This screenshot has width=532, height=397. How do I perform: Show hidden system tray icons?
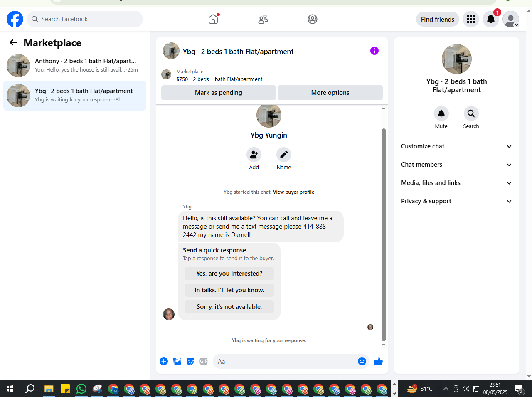click(x=446, y=389)
